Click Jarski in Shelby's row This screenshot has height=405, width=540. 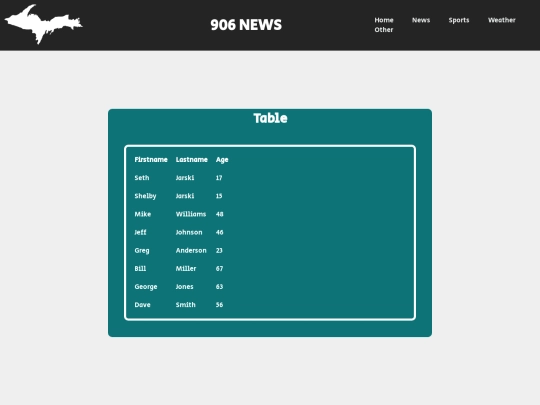185,196
